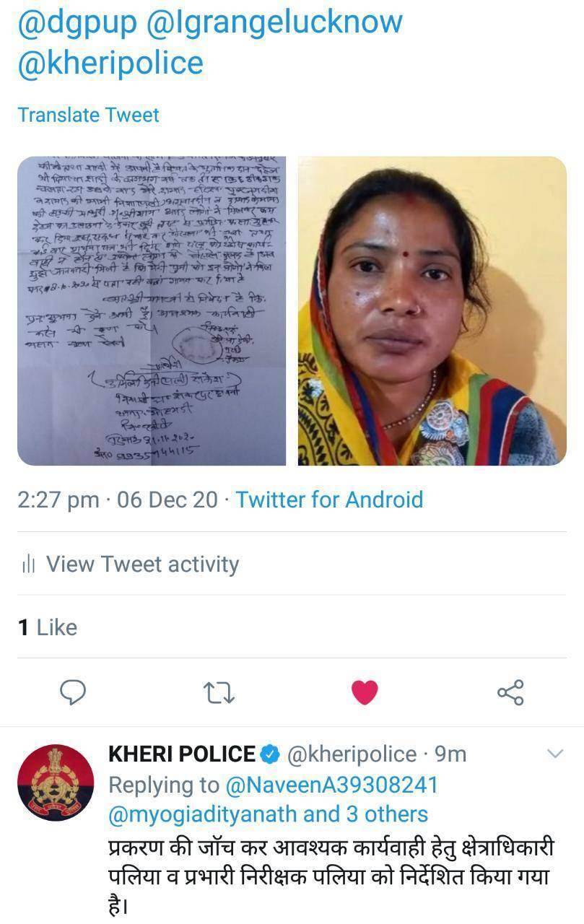This screenshot has height=924, width=584.
Task: Expand '@myogiadityanath and 3 others' recipients
Action: [x=268, y=814]
